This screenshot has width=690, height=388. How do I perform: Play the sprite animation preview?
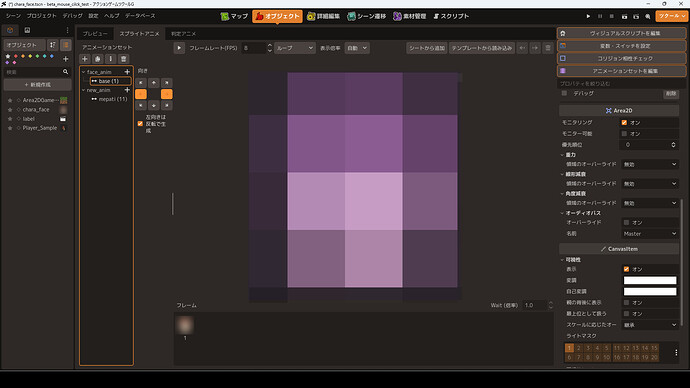coord(179,48)
